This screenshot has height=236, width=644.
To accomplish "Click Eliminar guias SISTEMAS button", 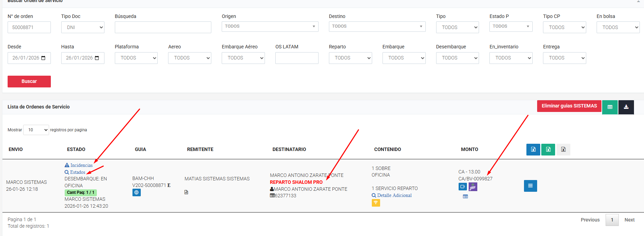I will click(569, 106).
